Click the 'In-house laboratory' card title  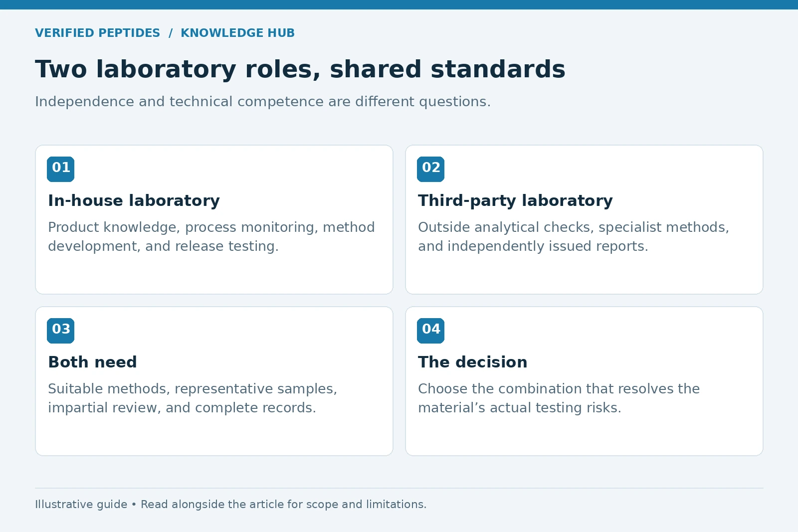point(134,200)
